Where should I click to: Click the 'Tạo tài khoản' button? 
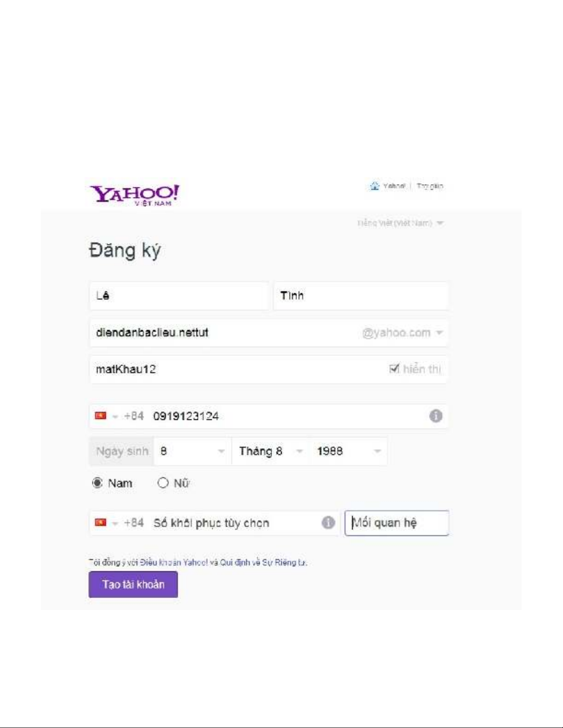(x=133, y=584)
